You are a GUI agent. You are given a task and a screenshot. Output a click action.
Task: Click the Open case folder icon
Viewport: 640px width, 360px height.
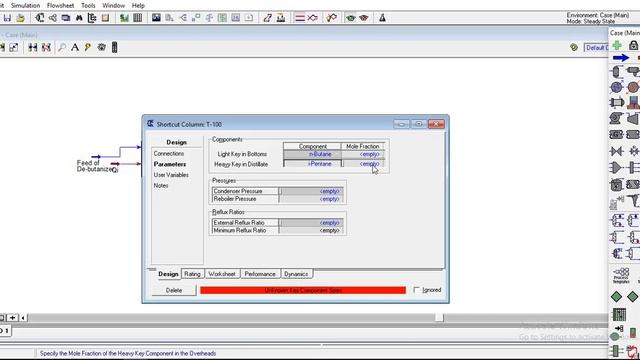(20, 18)
